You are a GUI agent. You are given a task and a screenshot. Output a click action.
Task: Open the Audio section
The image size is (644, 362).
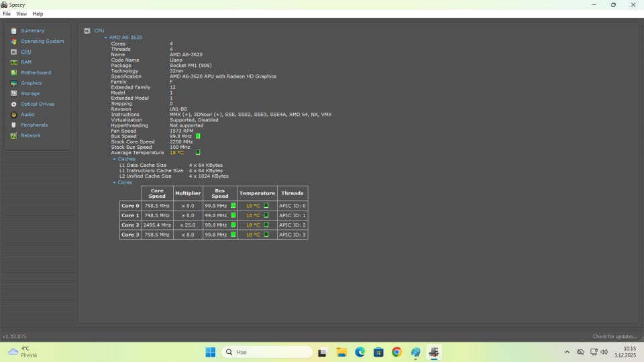click(28, 115)
